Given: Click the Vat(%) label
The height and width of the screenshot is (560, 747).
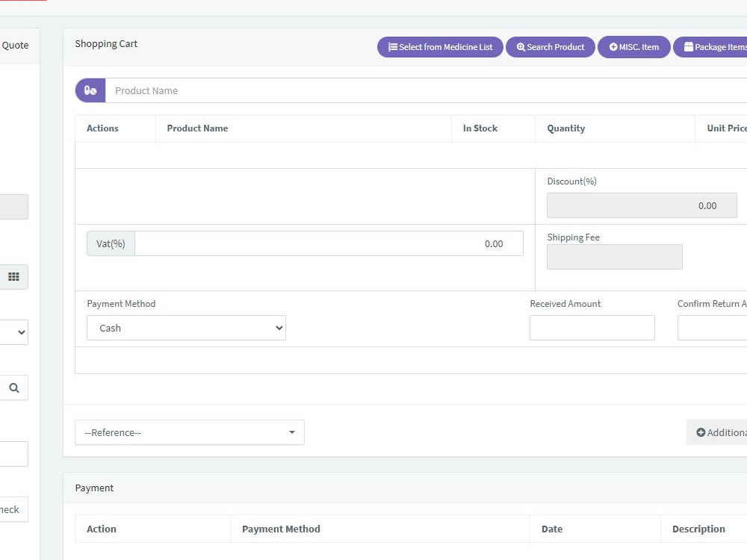Looking at the screenshot, I should coord(111,243).
